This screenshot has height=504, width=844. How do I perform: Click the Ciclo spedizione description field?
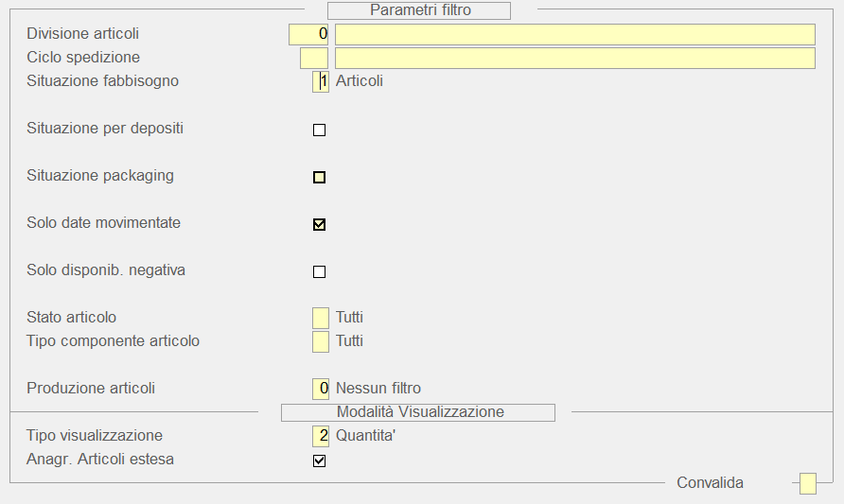(574, 58)
